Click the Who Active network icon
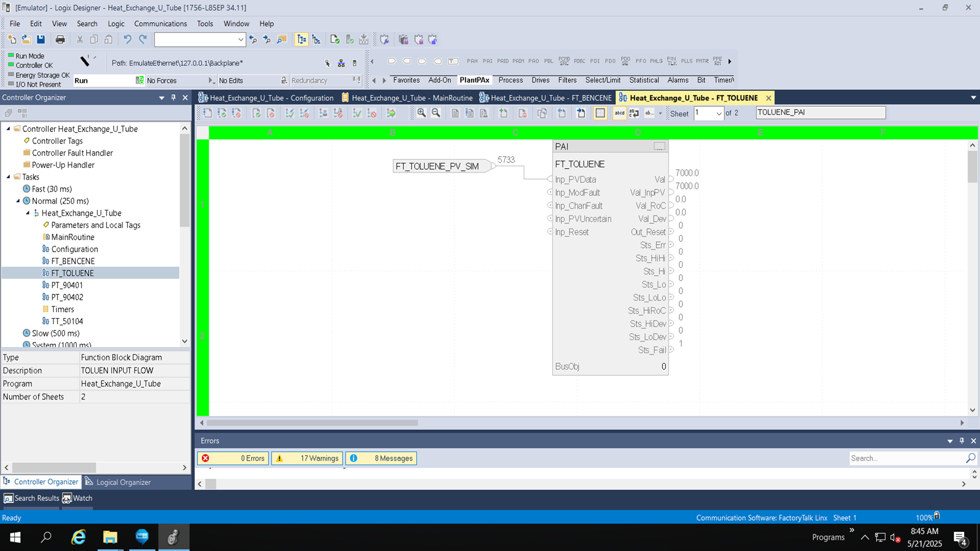Viewport: 980px width, 551px height. (341, 63)
